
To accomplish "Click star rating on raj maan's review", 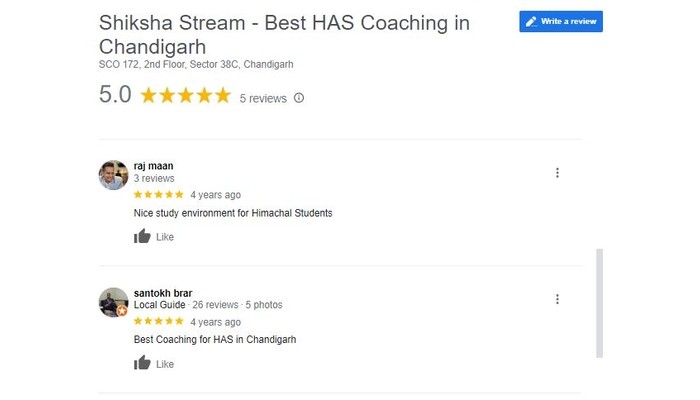I will (158, 194).
